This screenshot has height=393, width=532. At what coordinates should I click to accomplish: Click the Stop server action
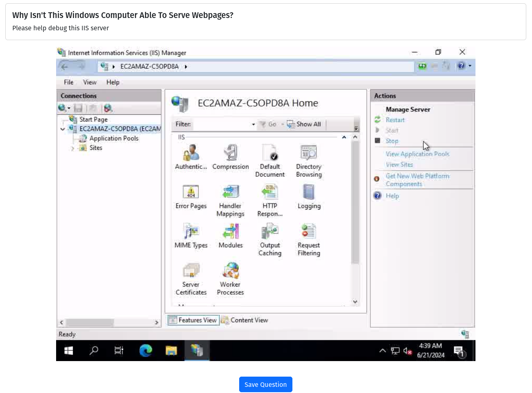click(392, 141)
